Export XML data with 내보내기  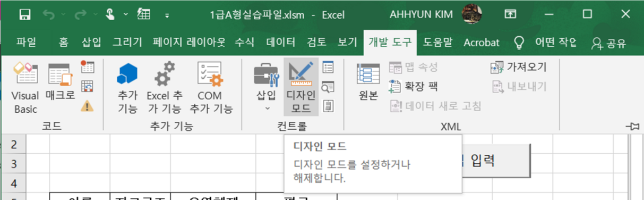click(519, 86)
